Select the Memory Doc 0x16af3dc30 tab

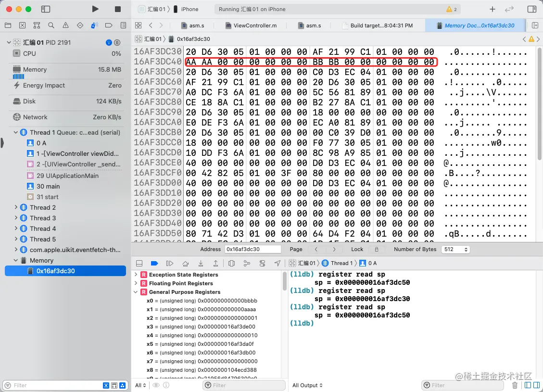pyautogui.click(x=476, y=25)
